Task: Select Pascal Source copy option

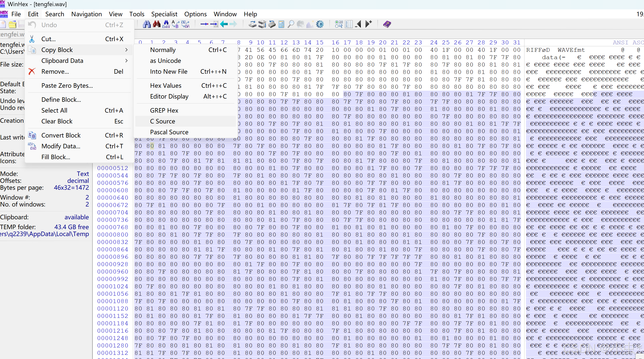Action: (x=169, y=132)
